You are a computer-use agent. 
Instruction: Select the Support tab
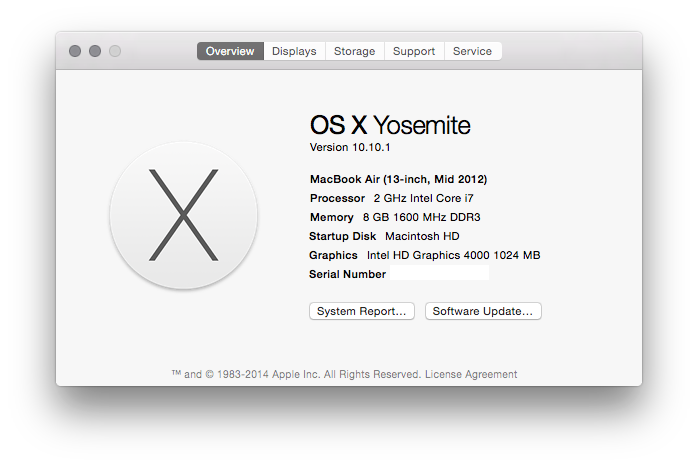pos(414,51)
